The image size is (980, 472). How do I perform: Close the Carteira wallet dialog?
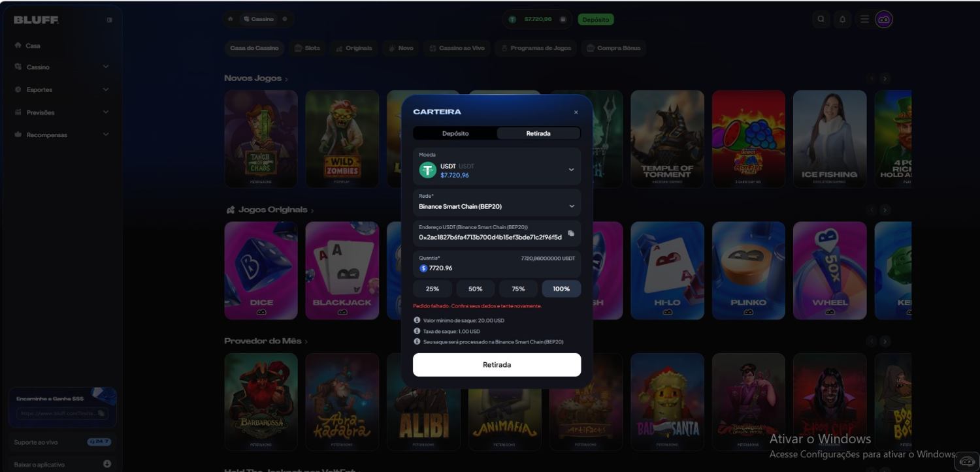coord(576,112)
